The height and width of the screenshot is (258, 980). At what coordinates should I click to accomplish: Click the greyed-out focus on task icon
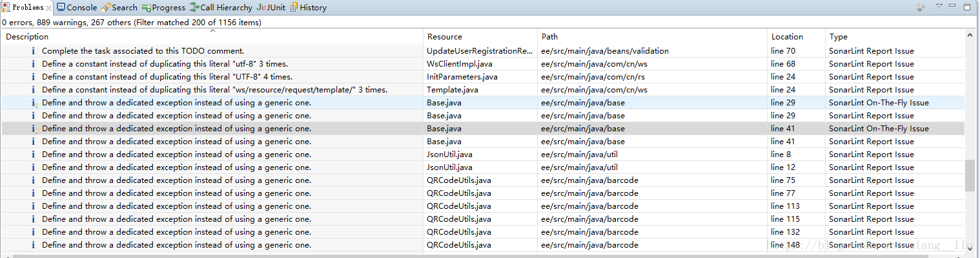(x=921, y=7)
